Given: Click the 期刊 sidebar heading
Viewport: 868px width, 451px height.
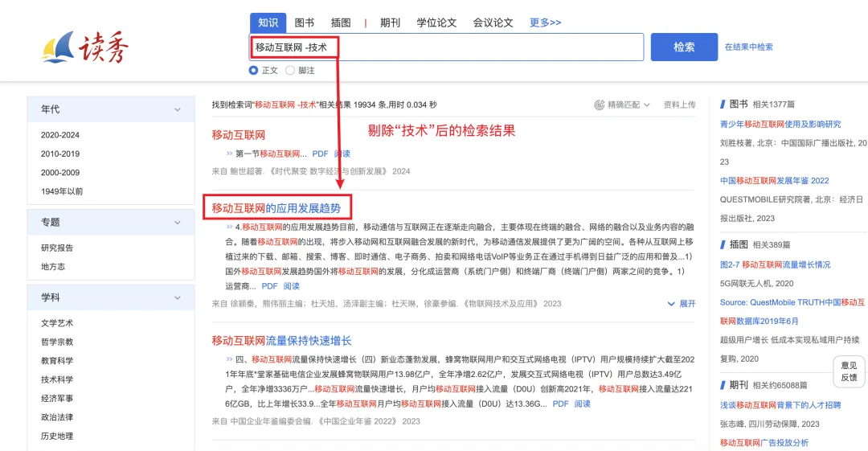Looking at the screenshot, I should 739,385.
